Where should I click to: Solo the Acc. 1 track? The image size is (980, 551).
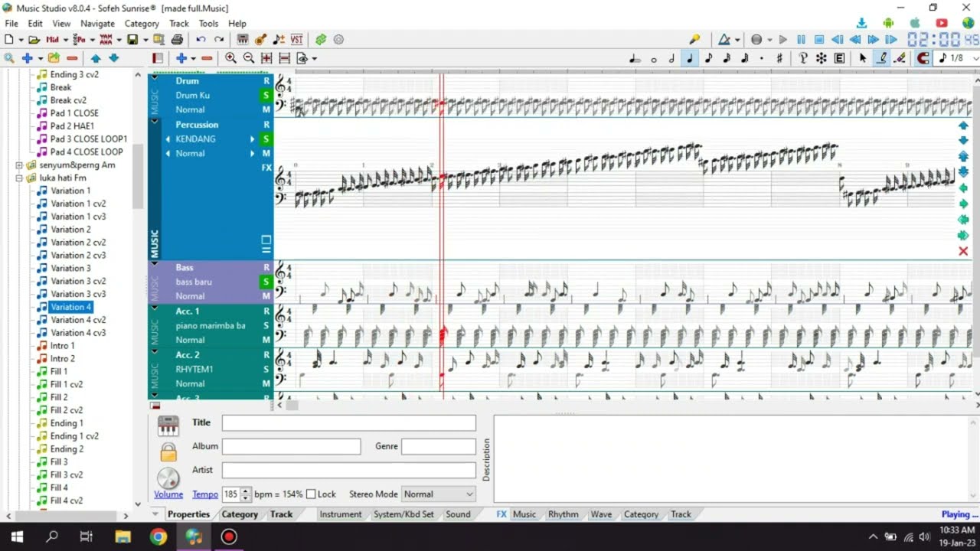(266, 326)
